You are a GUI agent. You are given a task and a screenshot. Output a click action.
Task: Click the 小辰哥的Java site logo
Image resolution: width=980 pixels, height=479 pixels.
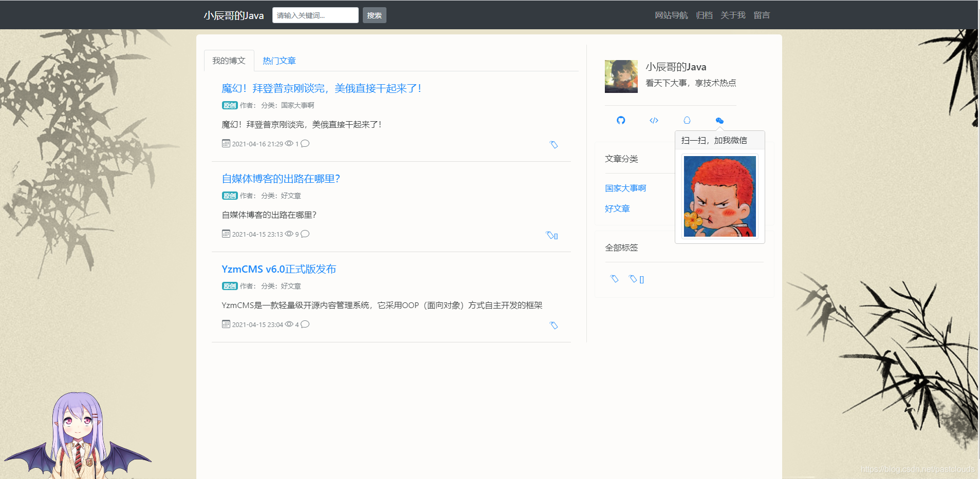tap(234, 15)
